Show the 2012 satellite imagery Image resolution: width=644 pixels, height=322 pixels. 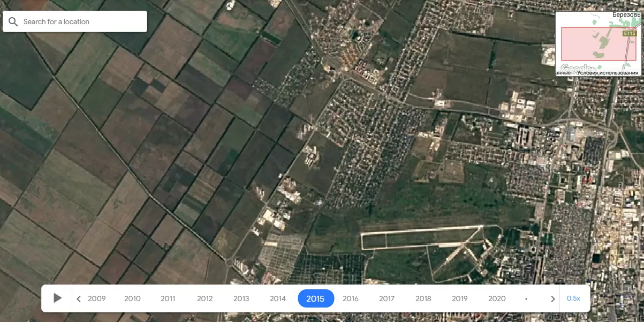point(204,299)
